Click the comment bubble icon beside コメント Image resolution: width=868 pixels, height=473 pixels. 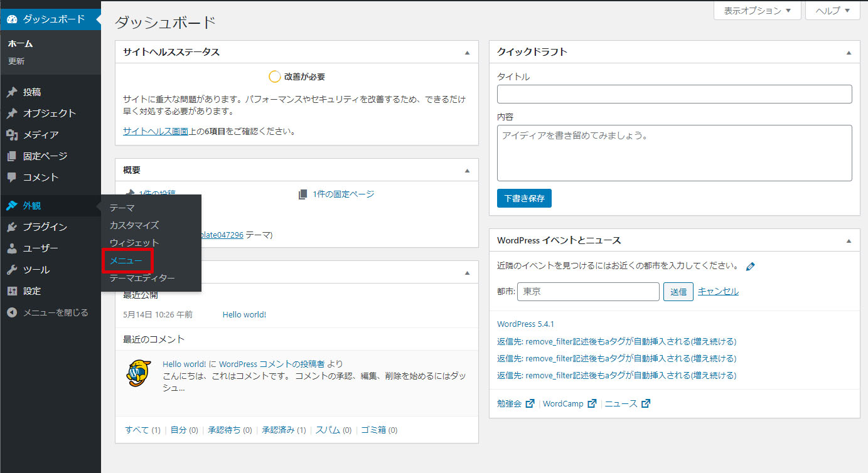point(12,178)
